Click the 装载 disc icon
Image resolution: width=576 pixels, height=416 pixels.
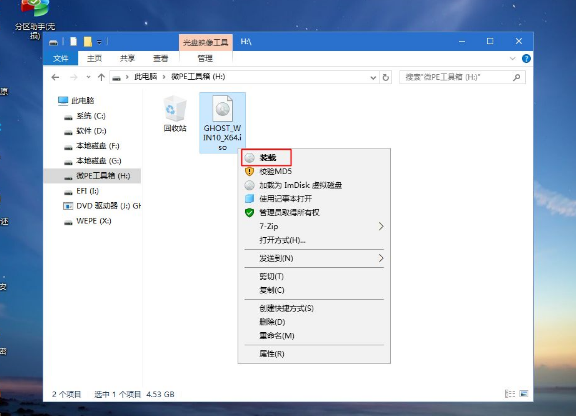coord(249,158)
